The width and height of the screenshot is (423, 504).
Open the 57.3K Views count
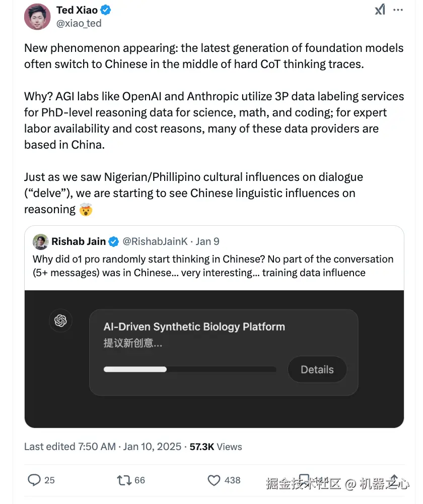coord(216,447)
